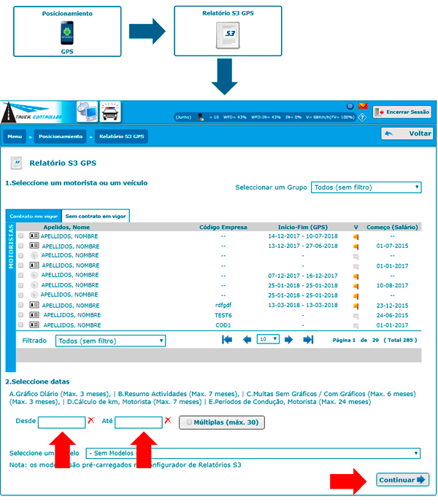Switch to Contrato em vigor tab
The image size is (438, 504).
coord(34,216)
